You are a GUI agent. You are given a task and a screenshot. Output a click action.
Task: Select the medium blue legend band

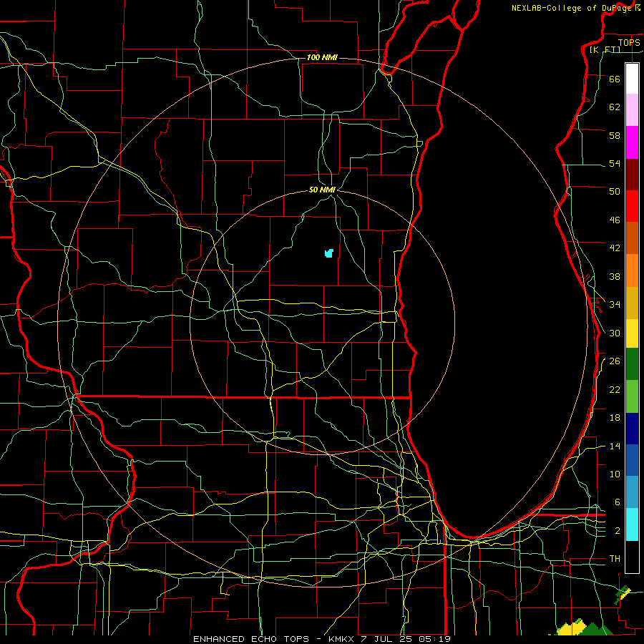point(632,460)
